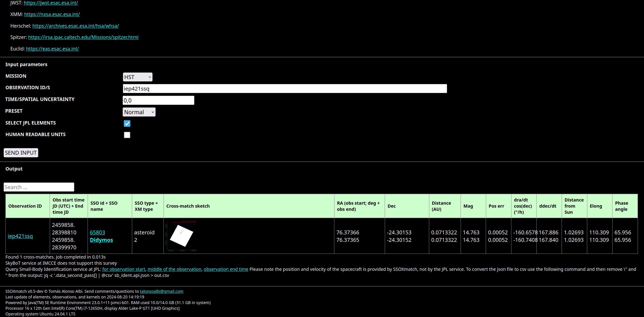The width and height of the screenshot is (644, 317).
Task: Expand the Preset Normal dropdown
Action: pyautogui.click(x=139, y=112)
